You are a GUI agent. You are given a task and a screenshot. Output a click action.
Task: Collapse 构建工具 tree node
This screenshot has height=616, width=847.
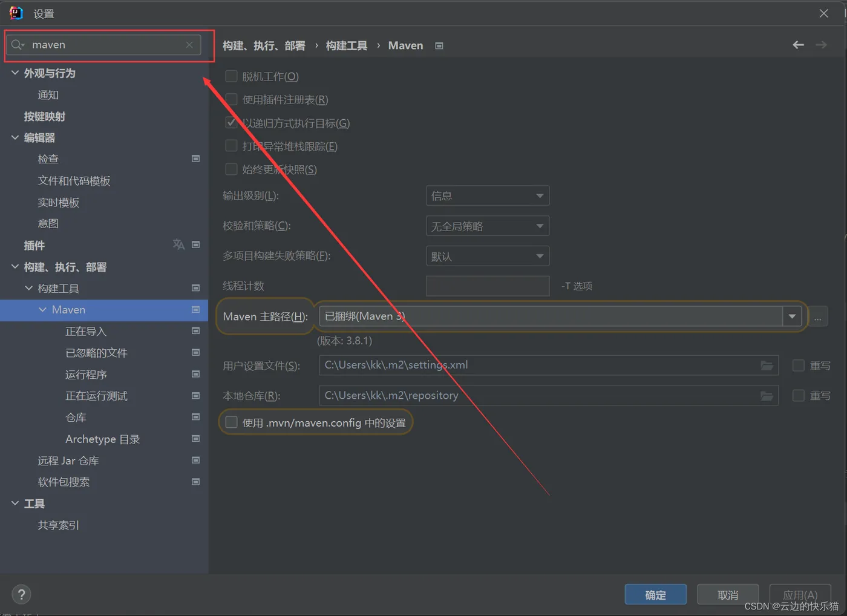pos(28,288)
